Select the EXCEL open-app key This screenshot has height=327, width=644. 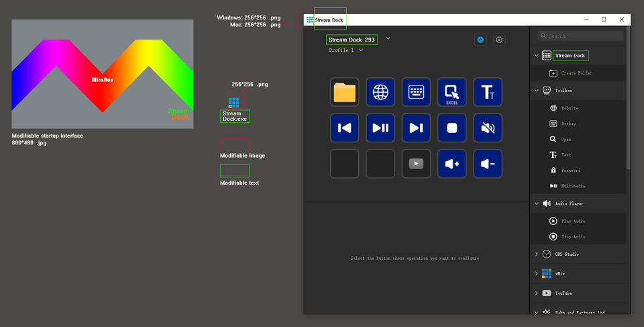click(x=451, y=92)
